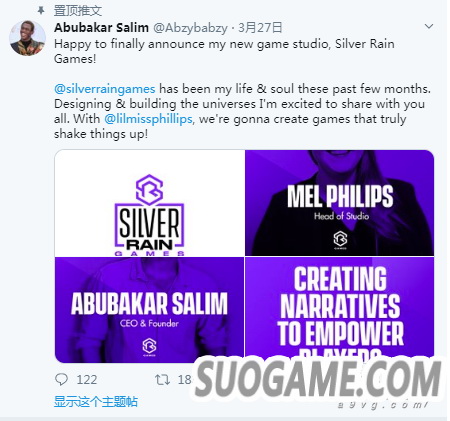Viewport: 450px width, 421px height.
Task: Open the Abubakar Salim CEO & Founder image
Action: tap(150, 310)
